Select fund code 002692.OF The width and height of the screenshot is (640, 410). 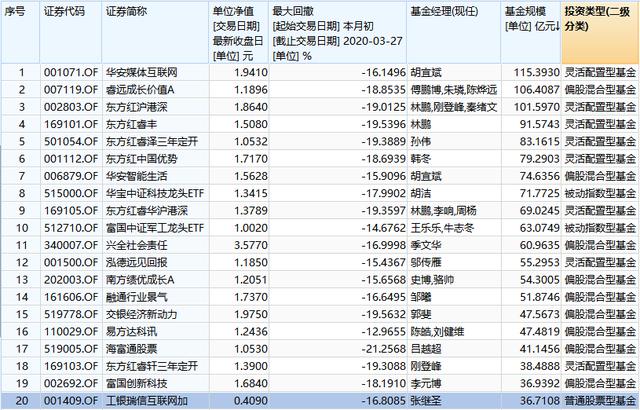(71, 383)
